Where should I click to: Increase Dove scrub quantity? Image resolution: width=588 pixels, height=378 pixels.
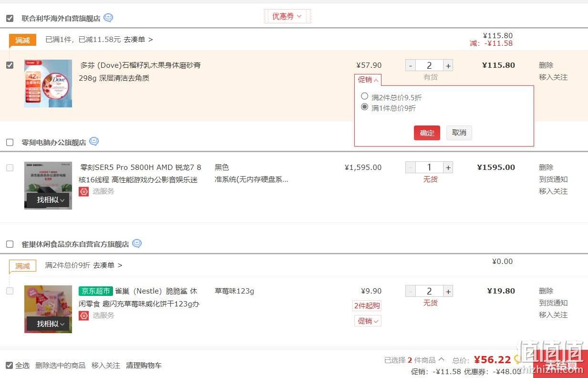pyautogui.click(x=448, y=65)
